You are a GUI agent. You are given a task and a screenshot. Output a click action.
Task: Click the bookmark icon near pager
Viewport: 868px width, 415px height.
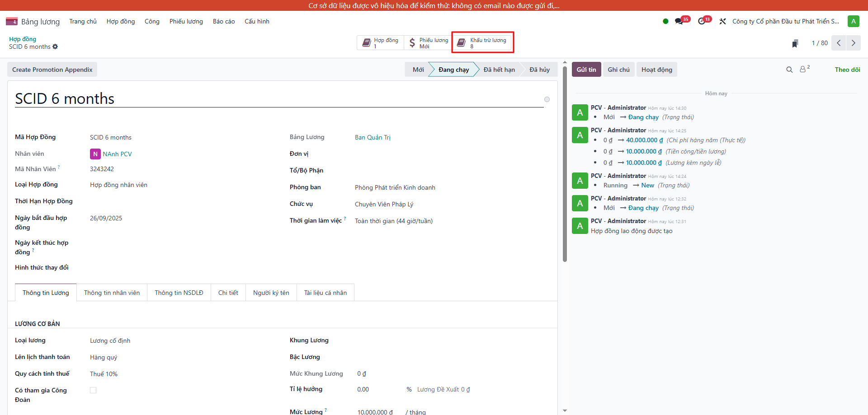click(x=795, y=43)
